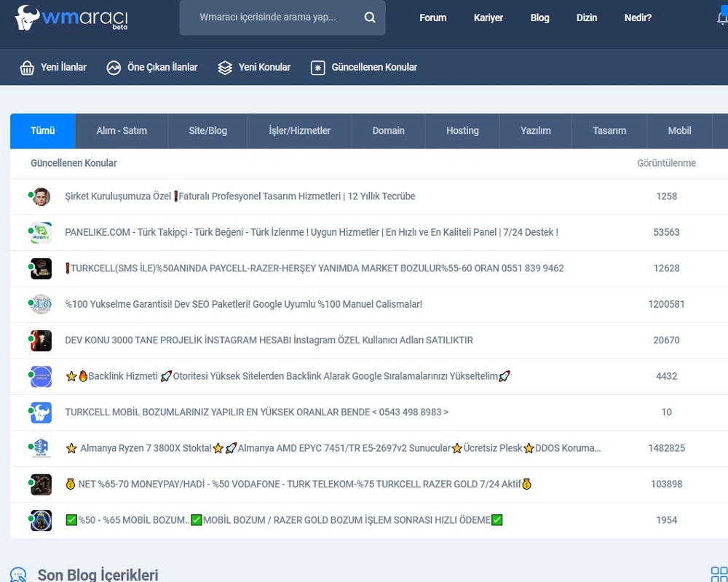Click the grid icon beside Son Blog İçerikleri

point(718,574)
